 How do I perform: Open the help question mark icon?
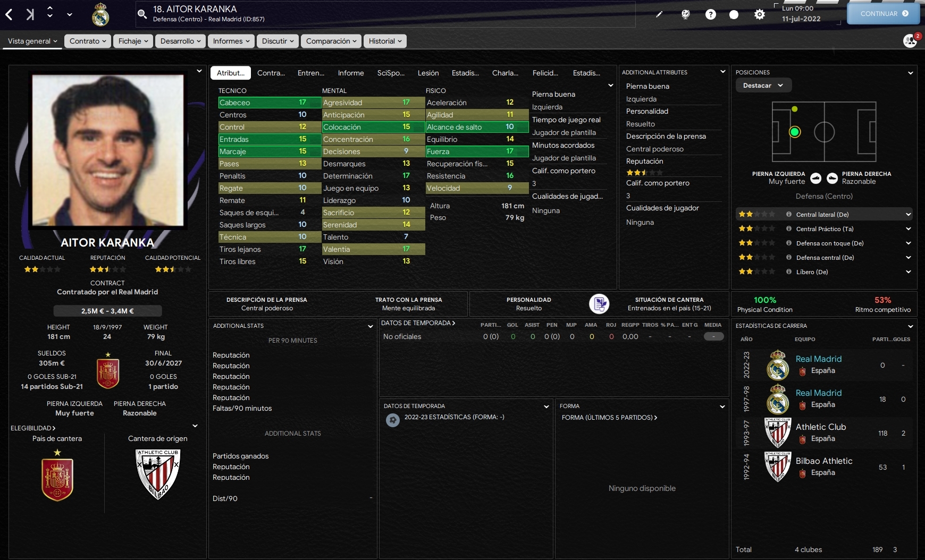(711, 14)
